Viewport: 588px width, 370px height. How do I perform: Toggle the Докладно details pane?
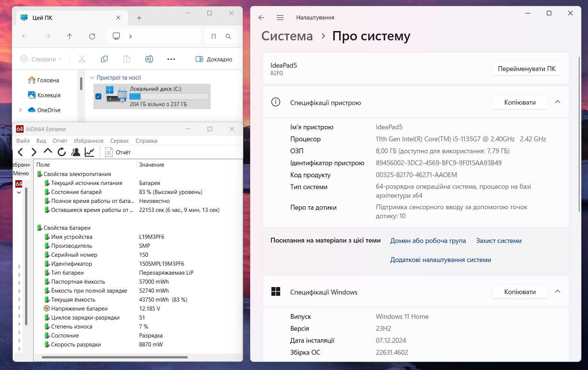click(x=214, y=59)
